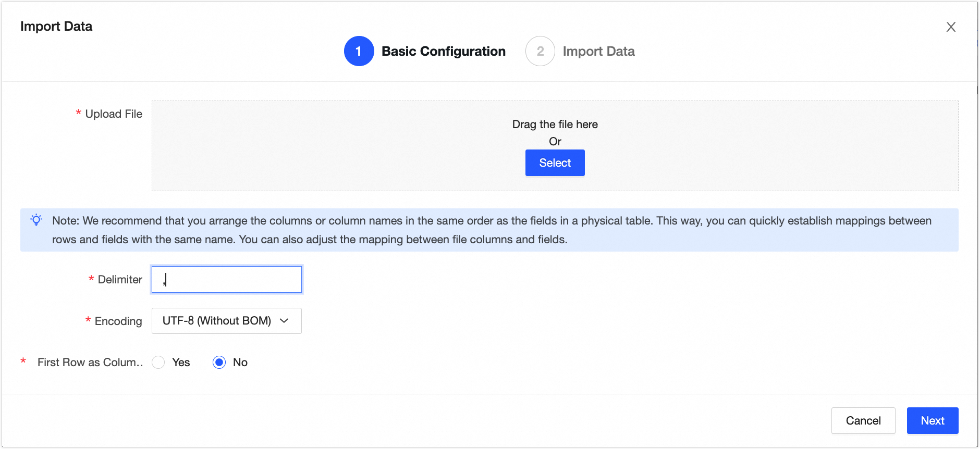Close the Import Data dialog

click(951, 27)
